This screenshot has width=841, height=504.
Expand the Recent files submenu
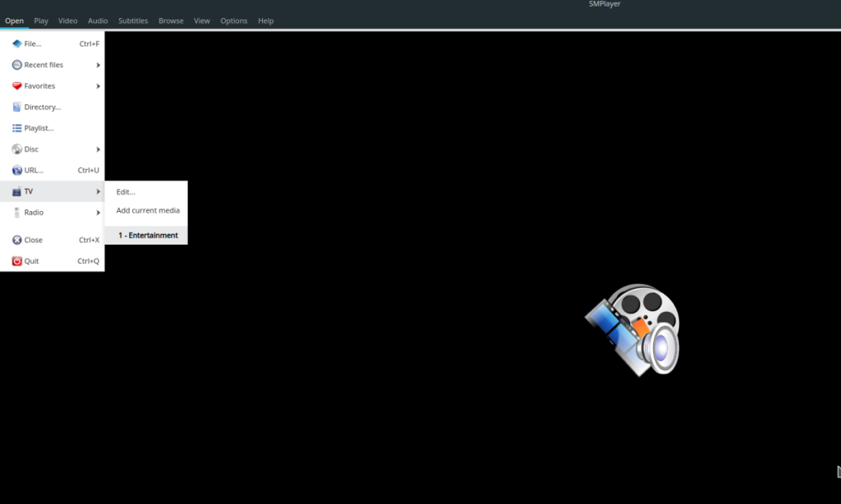pos(98,64)
